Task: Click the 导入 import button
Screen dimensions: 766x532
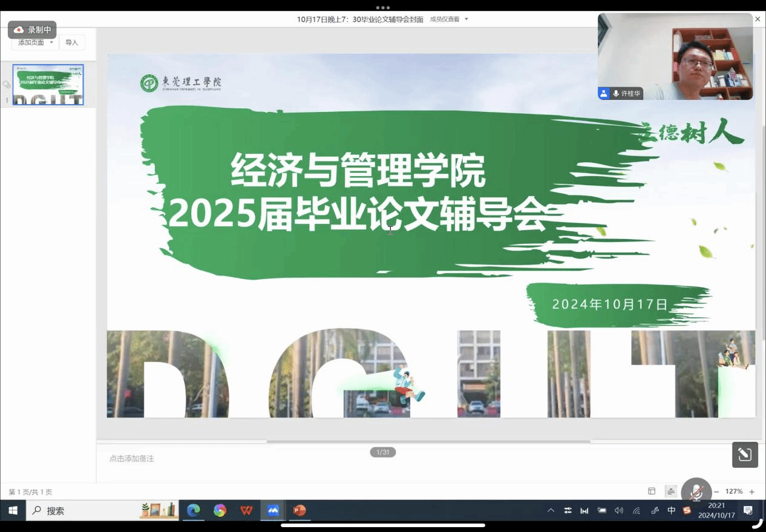Action: (x=72, y=42)
